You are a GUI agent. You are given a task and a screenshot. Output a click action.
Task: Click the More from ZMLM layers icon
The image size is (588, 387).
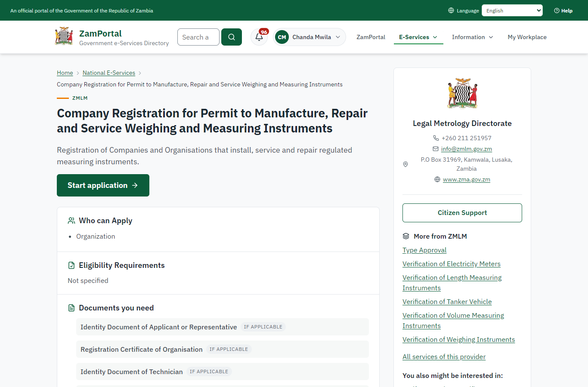click(406, 236)
